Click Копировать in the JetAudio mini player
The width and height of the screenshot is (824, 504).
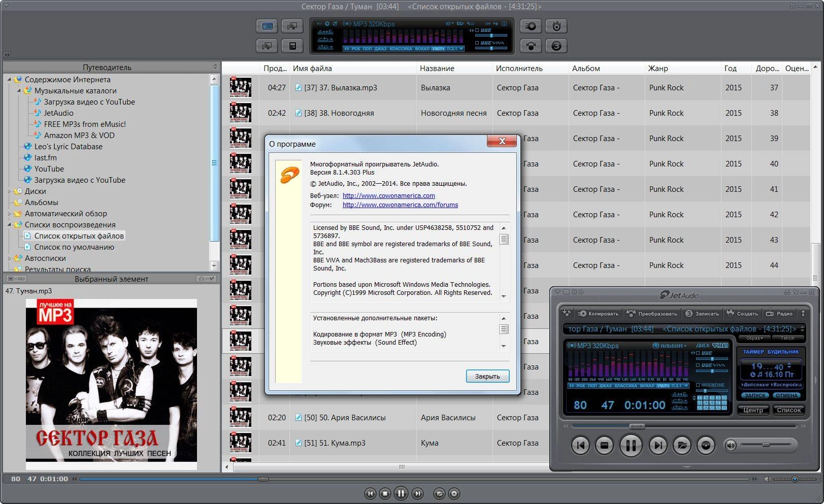598,314
